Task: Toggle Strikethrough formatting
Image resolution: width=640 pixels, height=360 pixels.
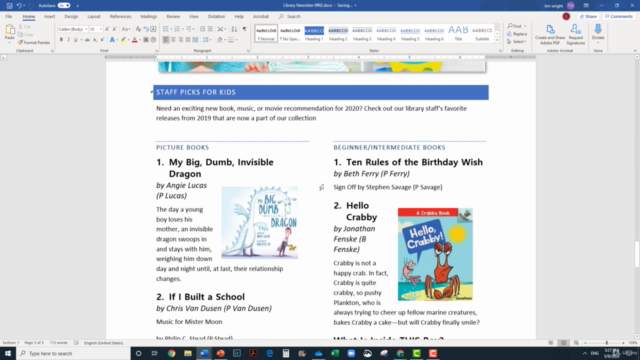Action: 87,40
